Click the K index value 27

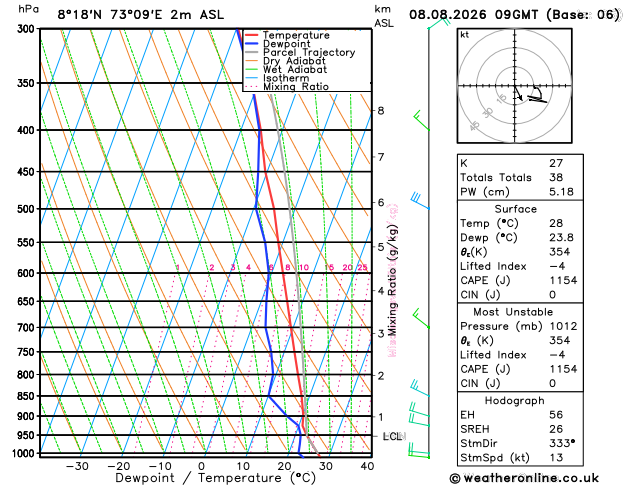pos(556,163)
